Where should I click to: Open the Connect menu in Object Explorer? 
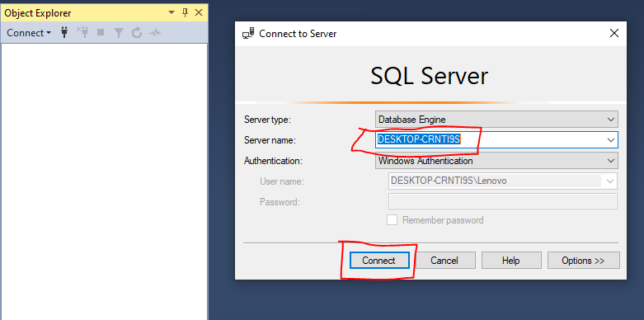(x=29, y=33)
